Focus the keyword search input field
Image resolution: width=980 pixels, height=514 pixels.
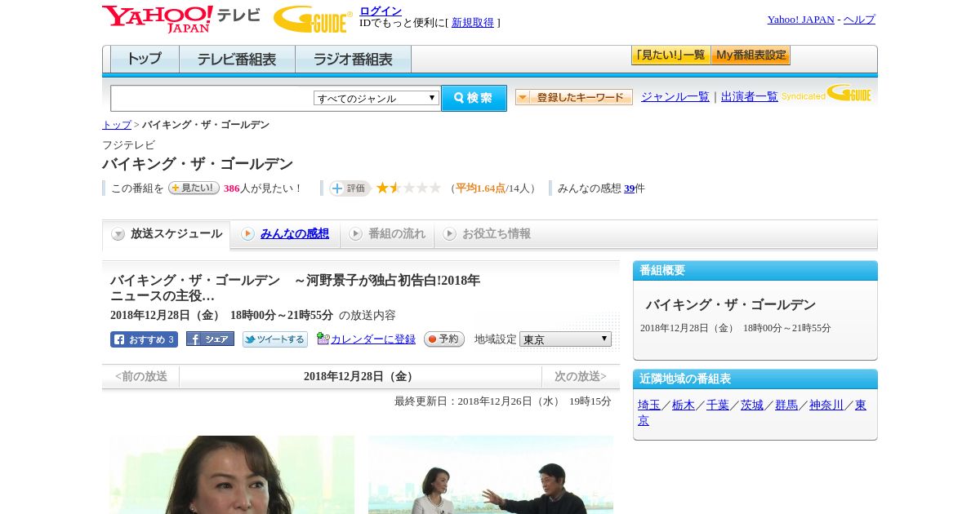point(212,98)
